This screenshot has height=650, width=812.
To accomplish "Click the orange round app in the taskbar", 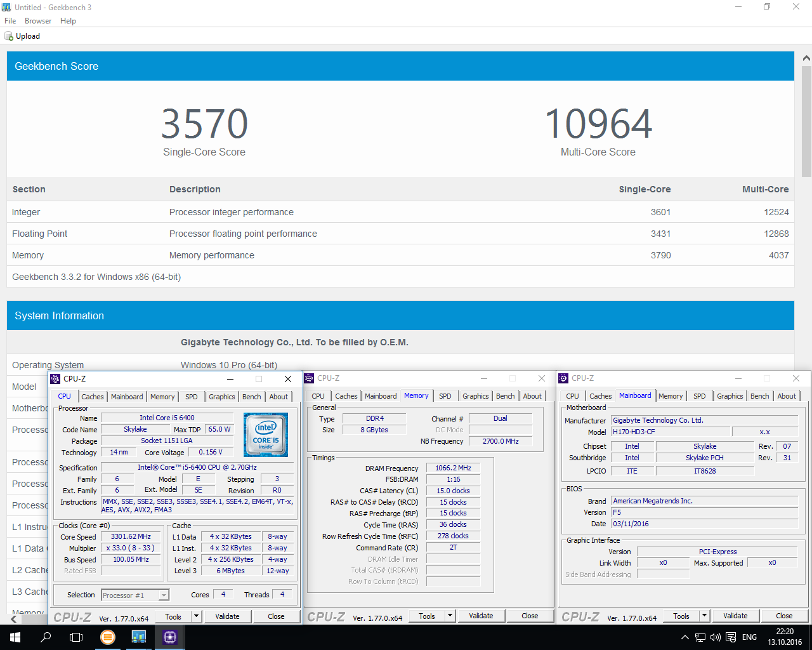I will click(108, 637).
